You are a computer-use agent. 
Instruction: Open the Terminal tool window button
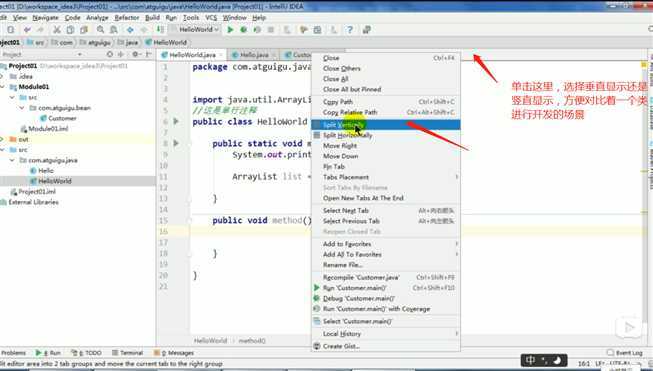click(127, 353)
